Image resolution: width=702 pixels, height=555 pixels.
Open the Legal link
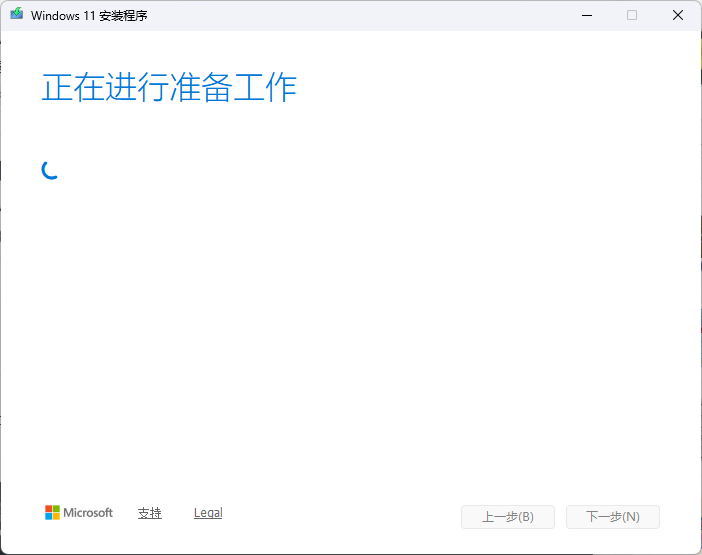point(208,513)
